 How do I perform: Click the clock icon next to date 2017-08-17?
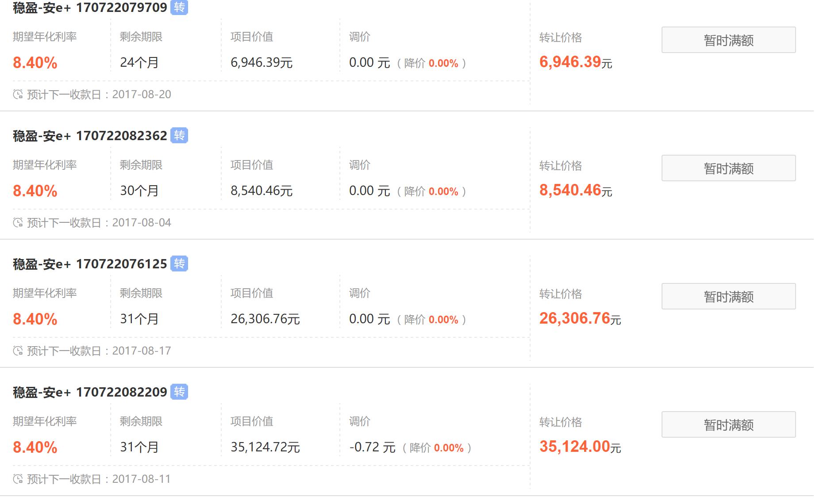click(x=17, y=351)
